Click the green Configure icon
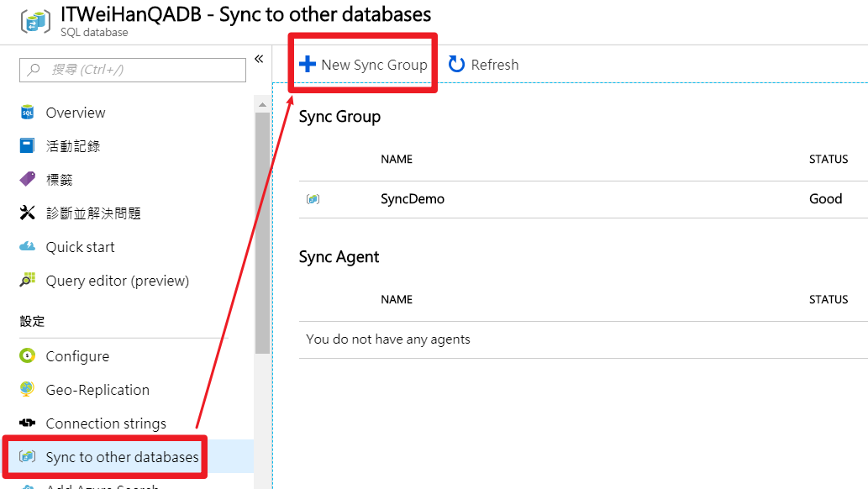This screenshot has width=868, height=489. point(27,355)
